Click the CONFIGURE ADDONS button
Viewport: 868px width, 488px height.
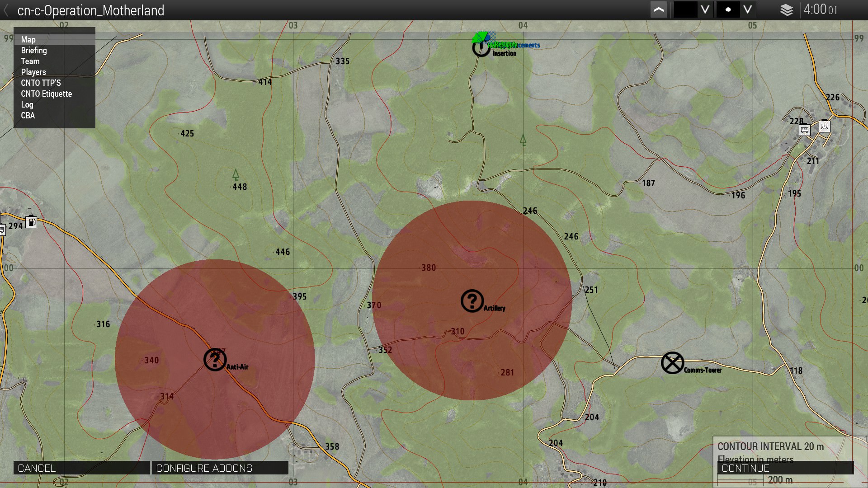220,468
